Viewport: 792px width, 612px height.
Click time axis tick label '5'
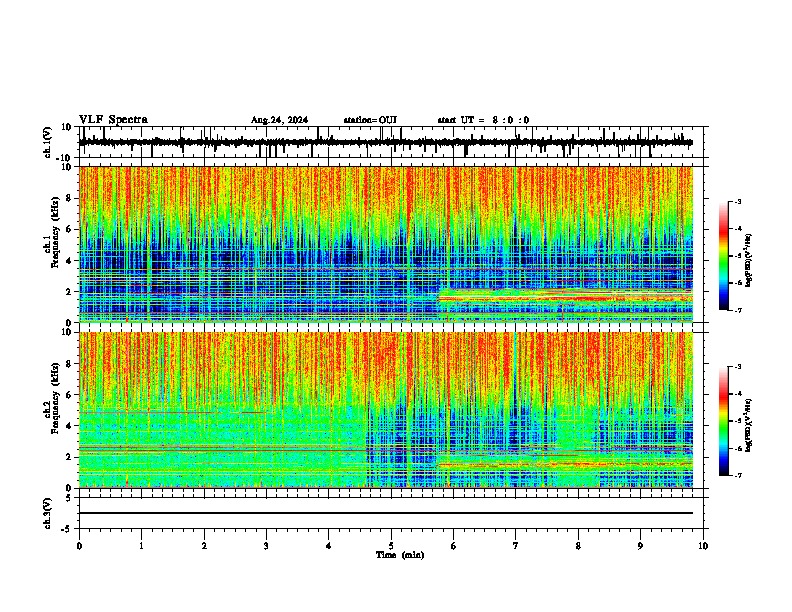pos(391,546)
